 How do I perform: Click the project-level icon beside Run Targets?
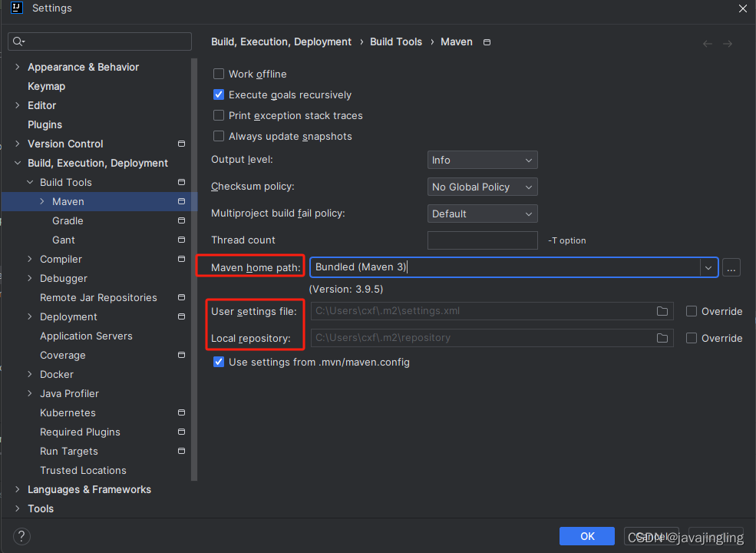pos(181,451)
